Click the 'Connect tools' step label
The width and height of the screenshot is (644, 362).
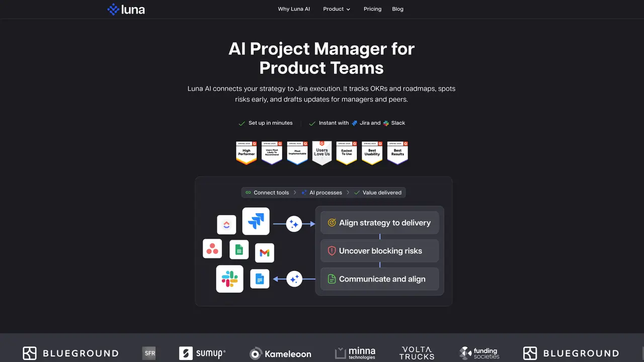[x=271, y=193]
